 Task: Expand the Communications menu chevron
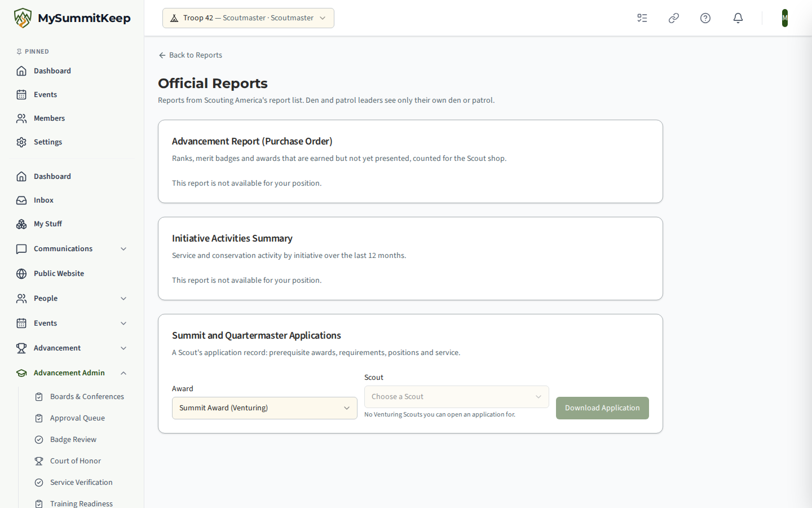coord(123,249)
